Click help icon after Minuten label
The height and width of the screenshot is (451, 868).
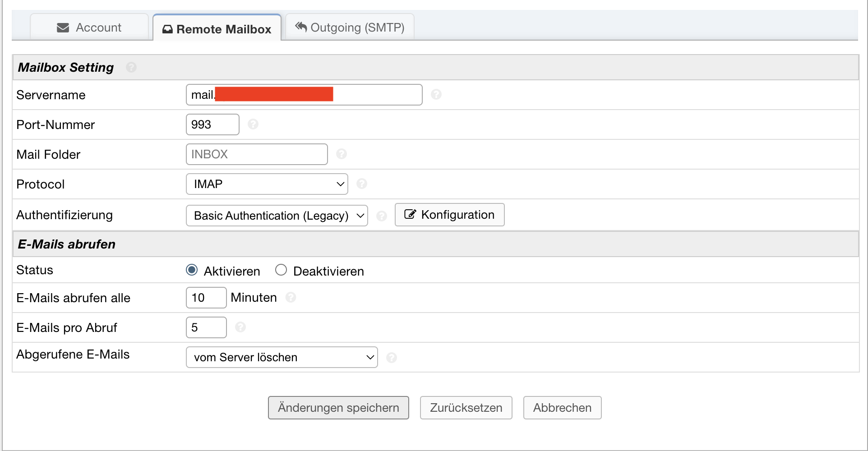pyautogui.click(x=291, y=298)
